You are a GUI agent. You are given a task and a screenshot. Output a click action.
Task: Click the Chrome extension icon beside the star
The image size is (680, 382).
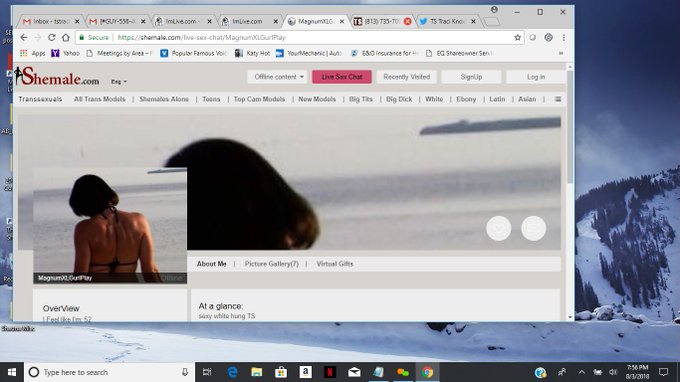click(x=533, y=38)
